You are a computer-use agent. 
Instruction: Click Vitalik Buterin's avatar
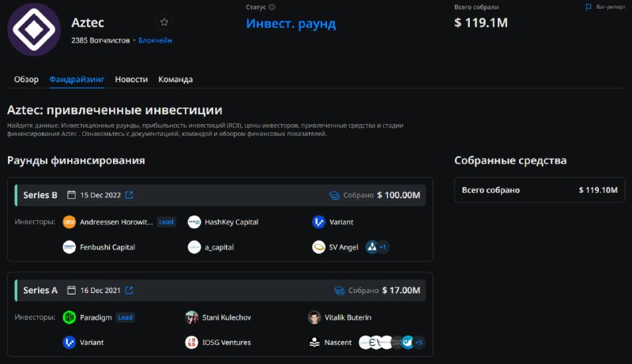[x=314, y=317]
